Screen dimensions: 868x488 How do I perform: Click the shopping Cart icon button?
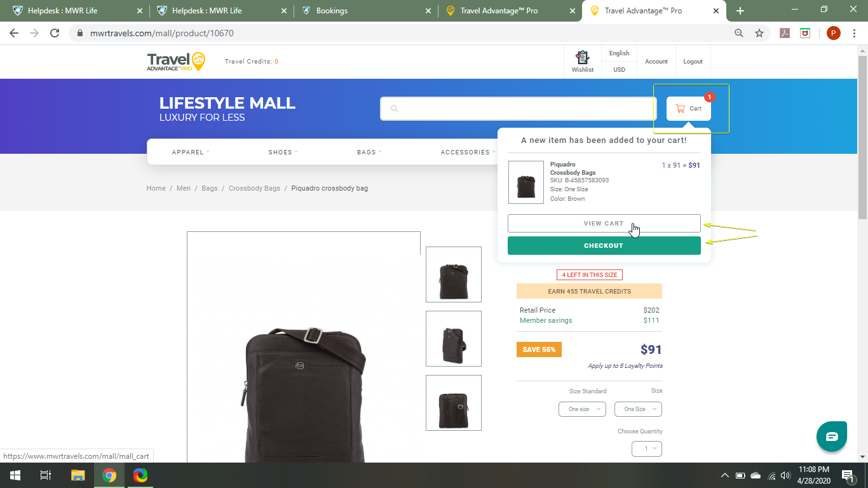(689, 109)
